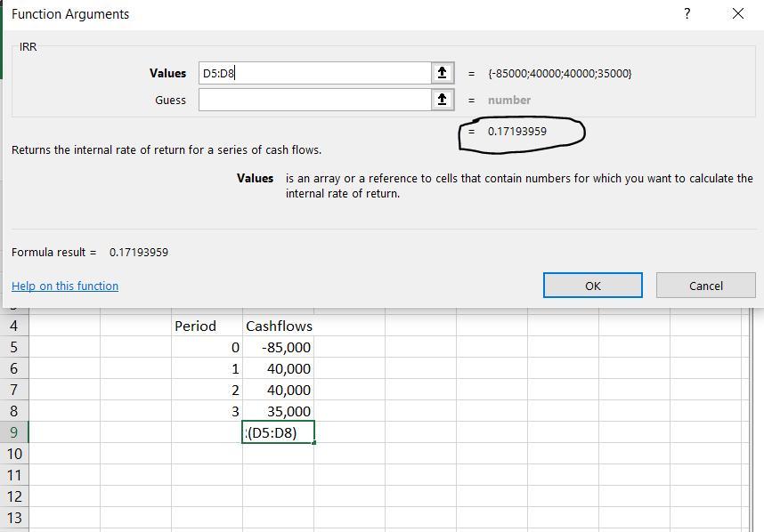Click the cell with cashflow 35,000
The height and width of the screenshot is (532, 764).
click(x=278, y=411)
